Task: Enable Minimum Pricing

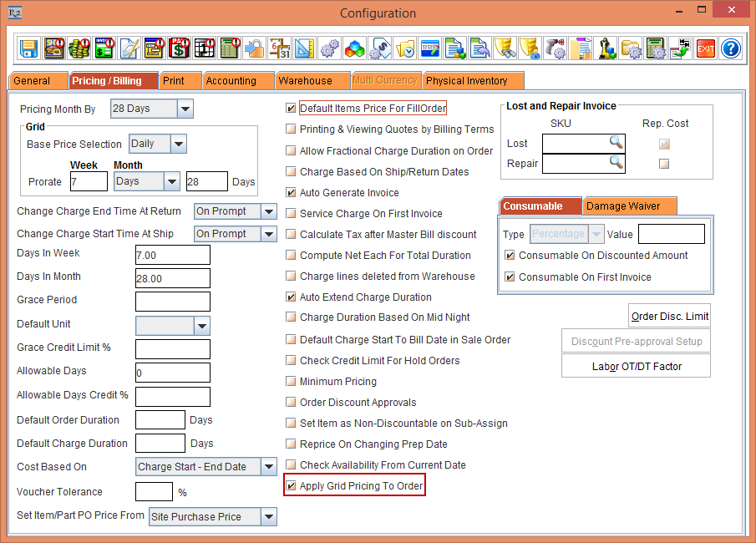Action: pyautogui.click(x=291, y=381)
